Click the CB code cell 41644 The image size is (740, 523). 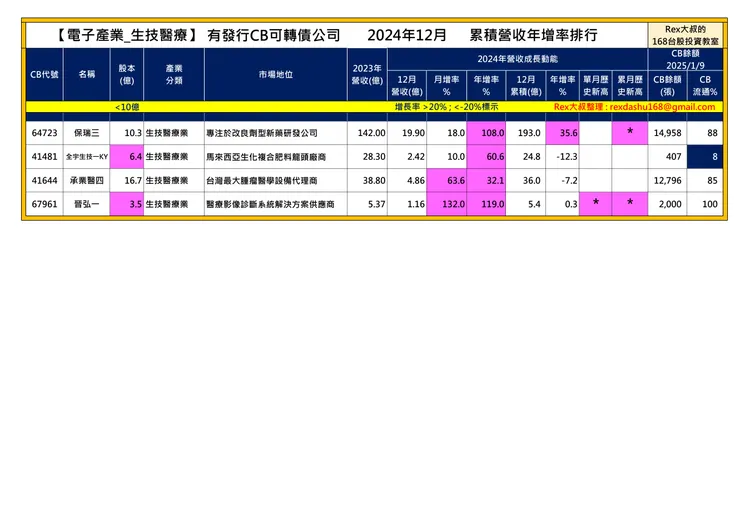point(44,180)
